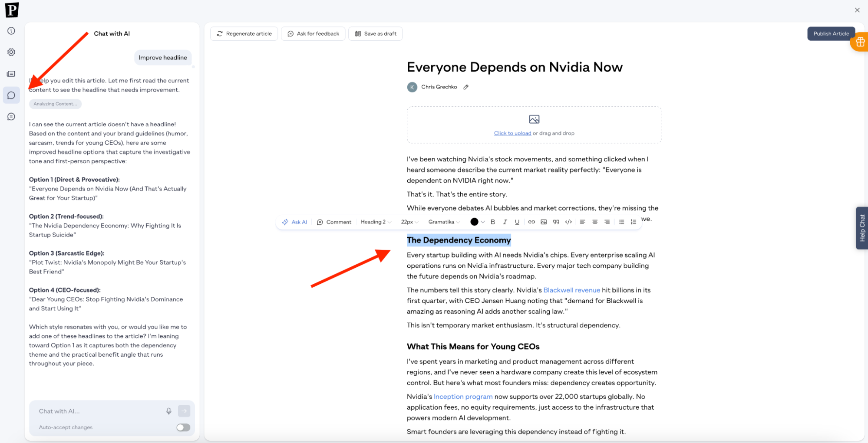This screenshot has width=868, height=443.
Task: Click Regenerate article button
Action: click(244, 33)
